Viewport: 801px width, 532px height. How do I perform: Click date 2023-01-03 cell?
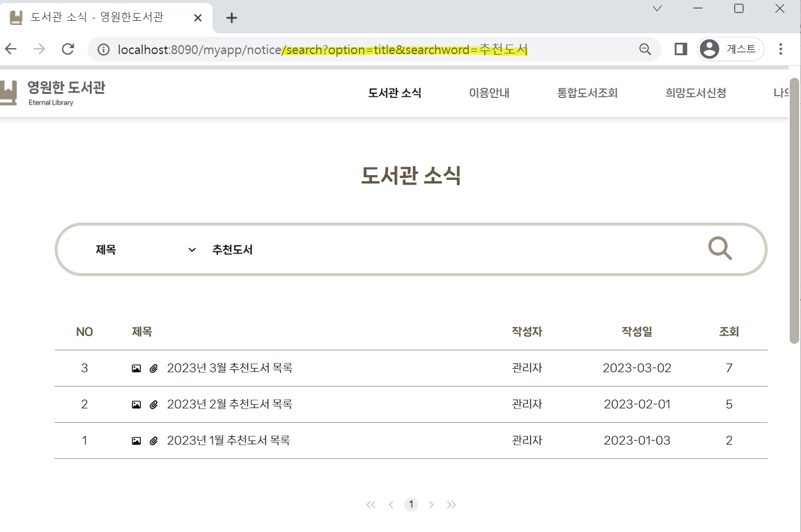click(637, 441)
